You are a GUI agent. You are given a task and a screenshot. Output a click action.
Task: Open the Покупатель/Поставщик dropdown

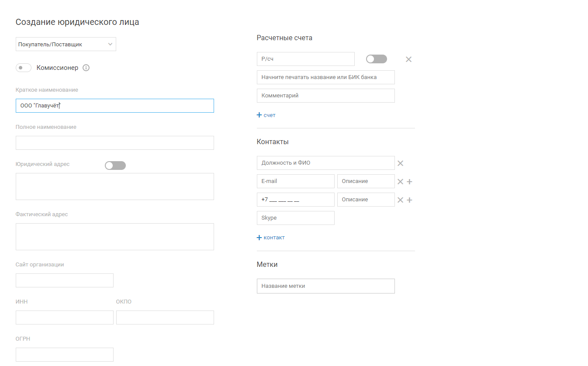(x=66, y=44)
